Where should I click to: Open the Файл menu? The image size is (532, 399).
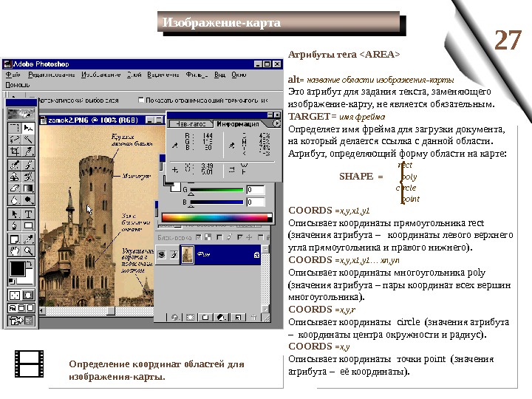[x=13, y=75]
